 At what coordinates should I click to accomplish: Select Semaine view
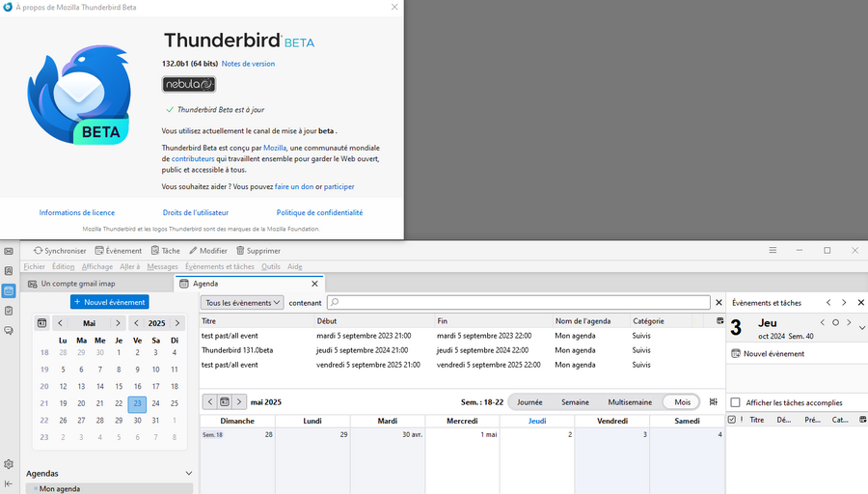click(x=575, y=402)
